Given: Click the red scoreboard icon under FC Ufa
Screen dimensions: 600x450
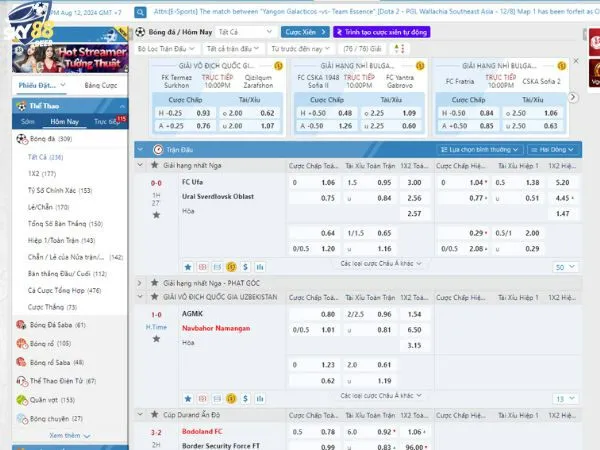Looking at the screenshot, I should tap(202, 267).
